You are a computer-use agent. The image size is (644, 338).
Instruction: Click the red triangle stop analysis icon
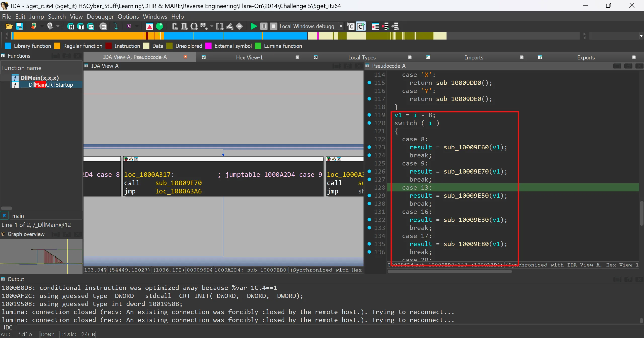pos(149,26)
